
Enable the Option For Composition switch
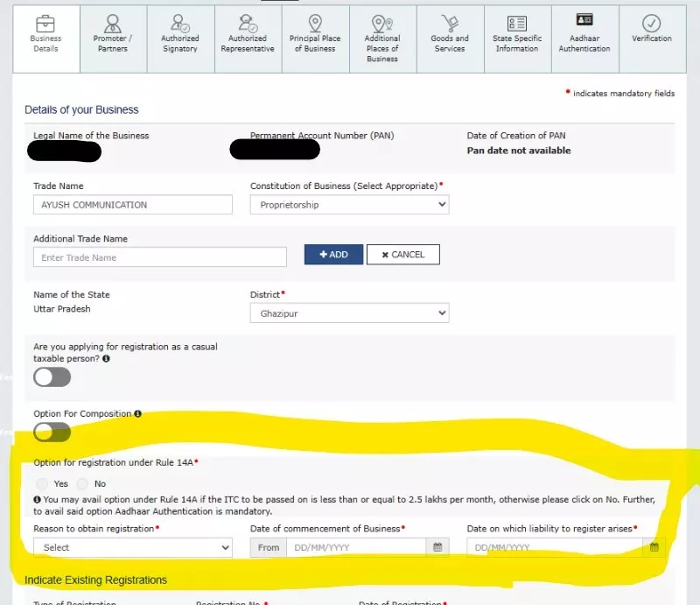[52, 432]
